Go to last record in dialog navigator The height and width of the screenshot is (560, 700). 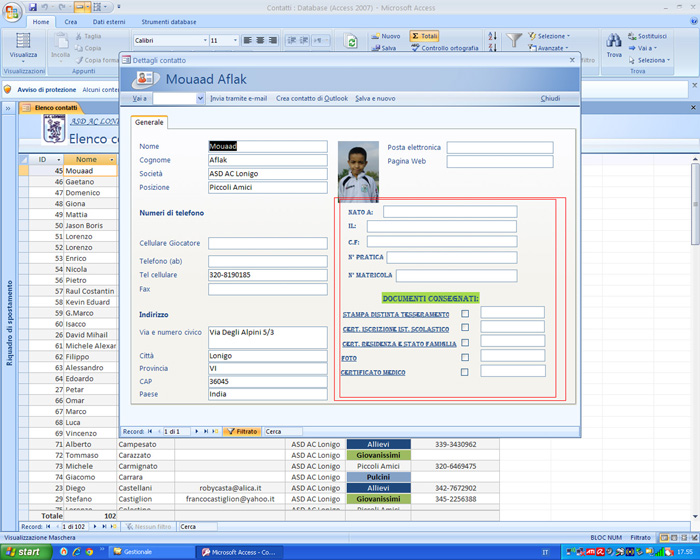(206, 431)
